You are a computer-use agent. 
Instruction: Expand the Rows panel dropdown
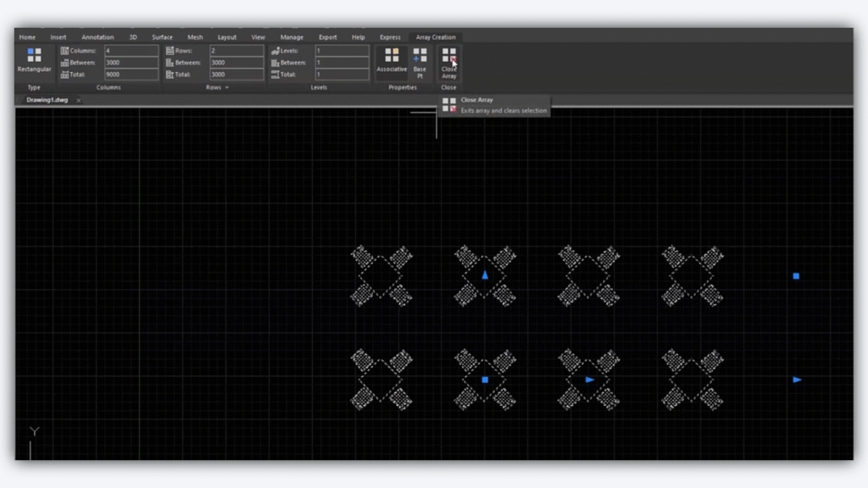(225, 86)
